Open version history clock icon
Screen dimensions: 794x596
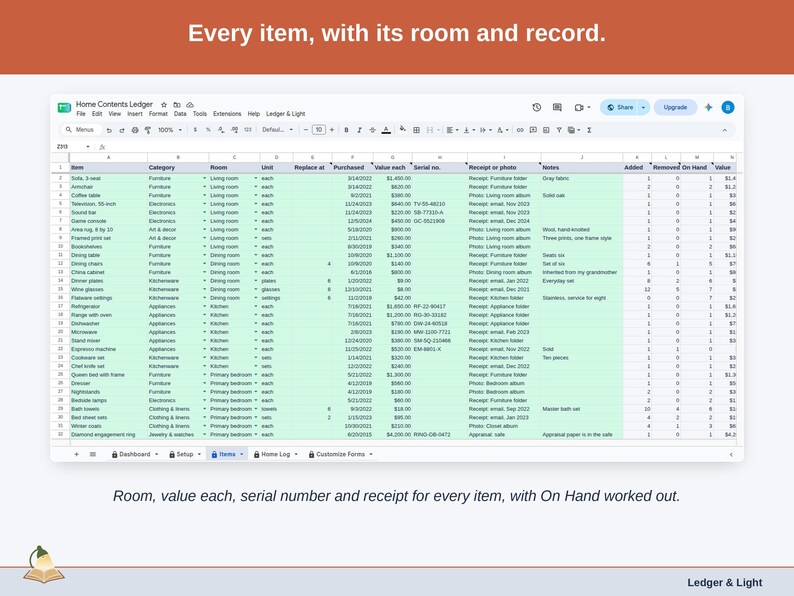click(x=537, y=107)
